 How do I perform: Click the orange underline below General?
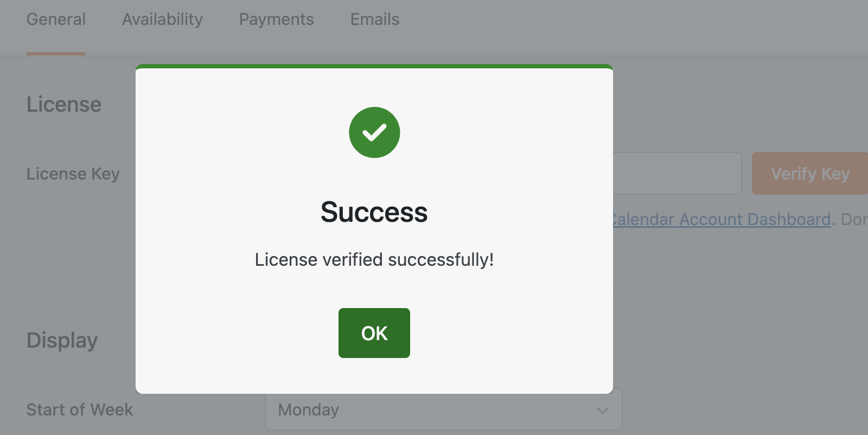[x=56, y=54]
